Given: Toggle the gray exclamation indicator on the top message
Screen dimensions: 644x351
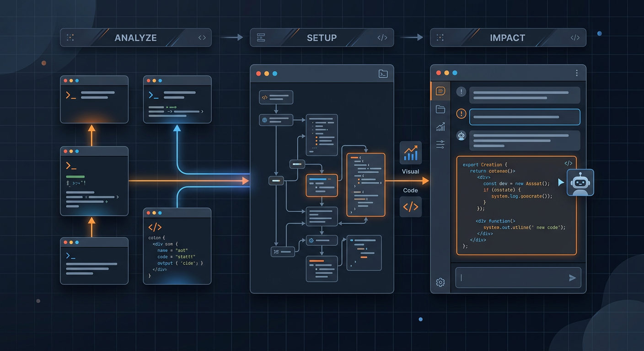Looking at the screenshot, I should 461,91.
